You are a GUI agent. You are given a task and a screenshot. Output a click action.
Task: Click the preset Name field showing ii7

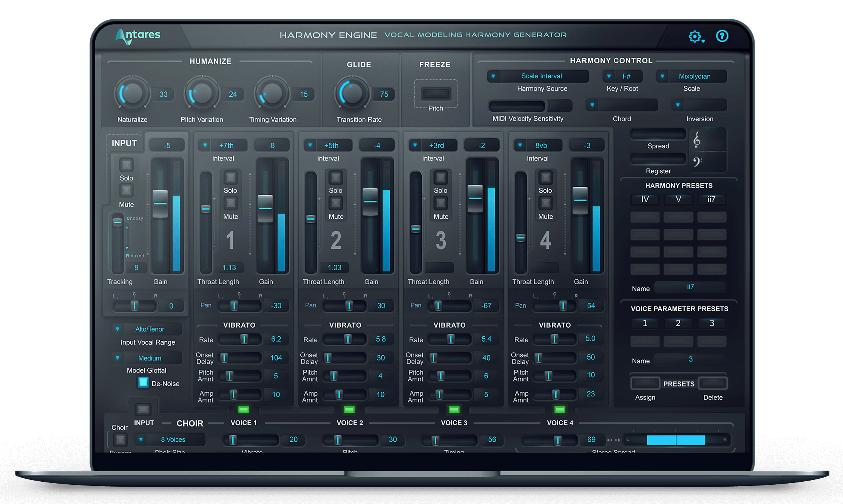690,287
